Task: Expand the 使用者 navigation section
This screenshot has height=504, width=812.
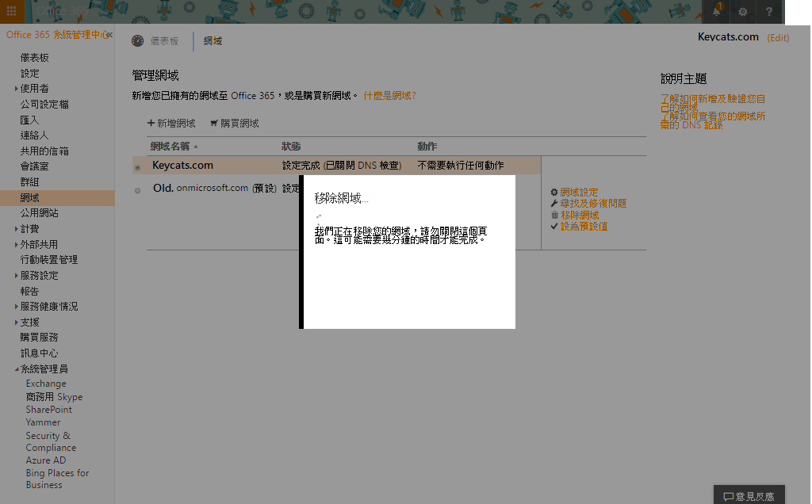Action: [16, 89]
